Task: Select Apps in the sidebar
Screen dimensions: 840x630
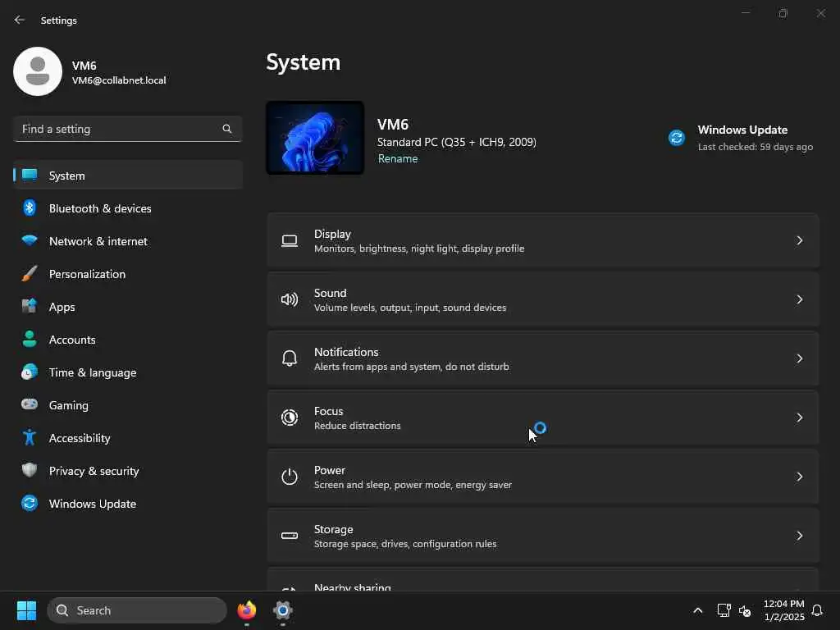Action: coord(128,307)
